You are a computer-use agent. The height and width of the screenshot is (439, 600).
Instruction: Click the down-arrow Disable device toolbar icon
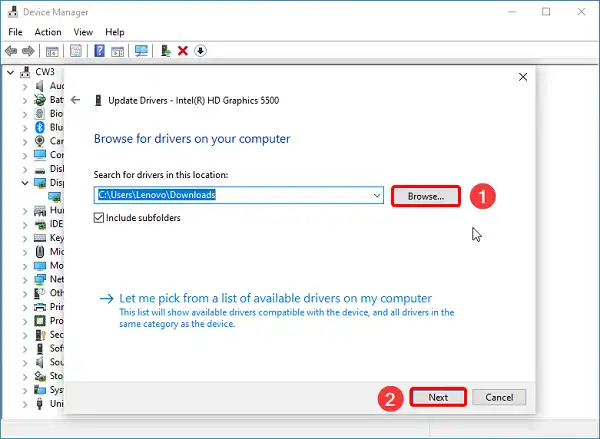point(200,51)
